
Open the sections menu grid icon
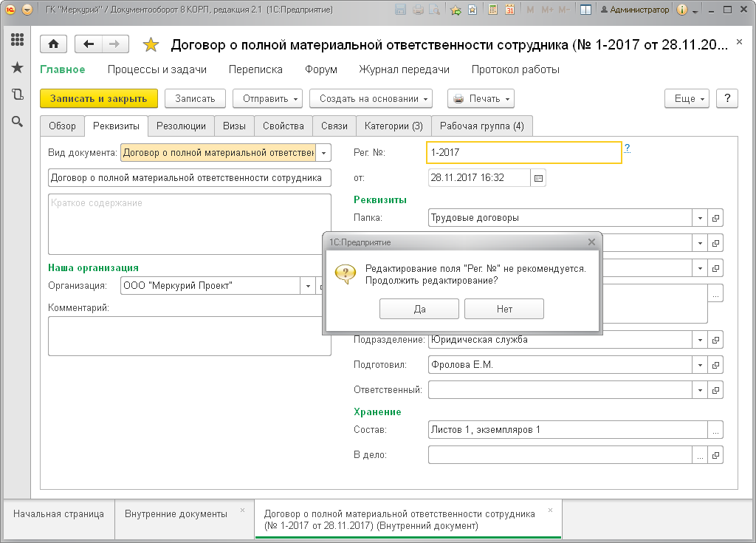(18, 40)
